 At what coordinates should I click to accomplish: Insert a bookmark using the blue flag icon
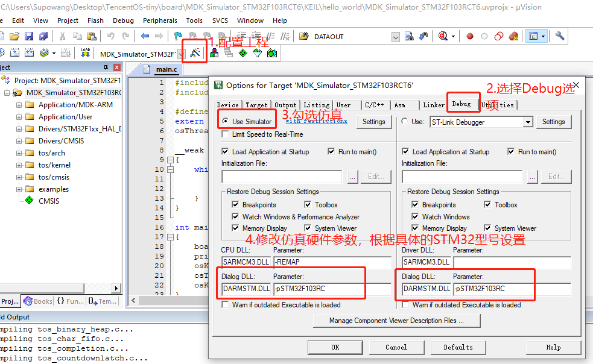point(178,36)
